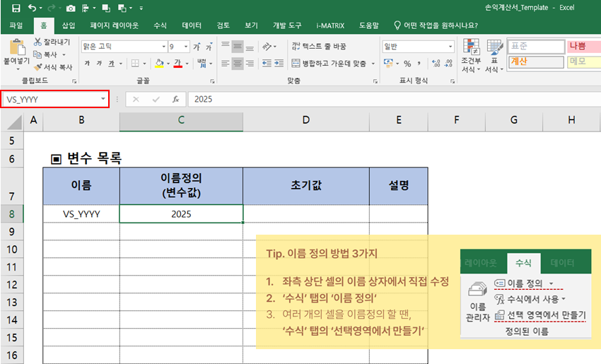Open the 데이터 ribbon tab

(192, 25)
